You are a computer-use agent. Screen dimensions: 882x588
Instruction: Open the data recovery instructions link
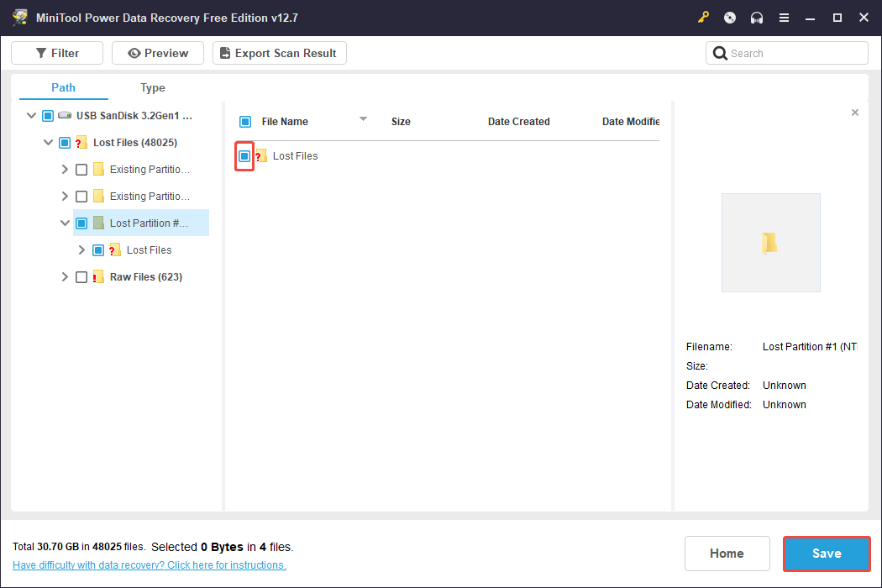point(149,564)
